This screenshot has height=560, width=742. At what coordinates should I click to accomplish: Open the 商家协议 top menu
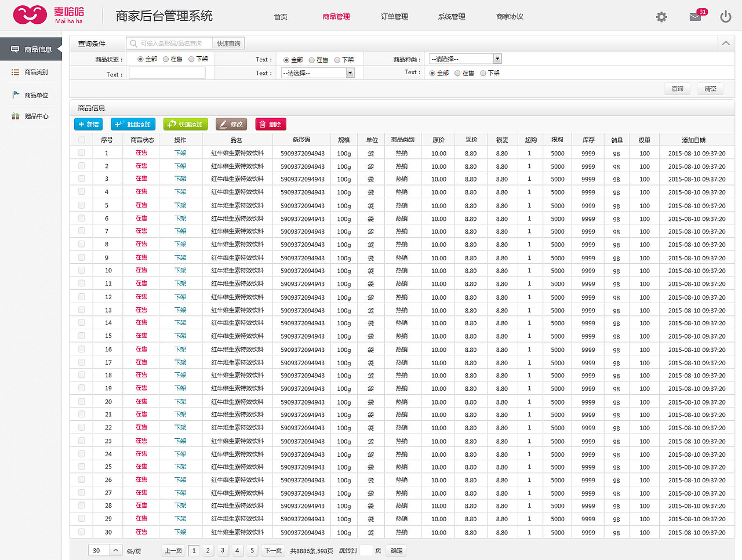point(510,17)
